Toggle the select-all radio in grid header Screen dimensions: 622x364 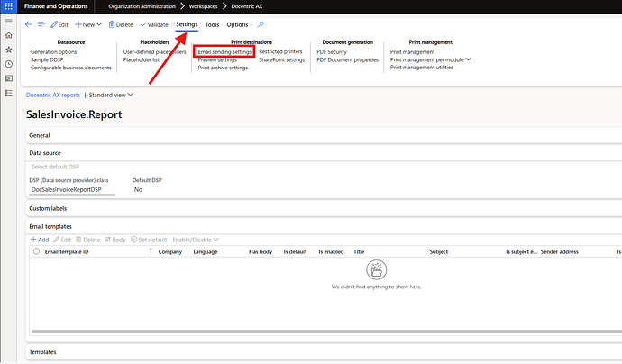coord(36,251)
